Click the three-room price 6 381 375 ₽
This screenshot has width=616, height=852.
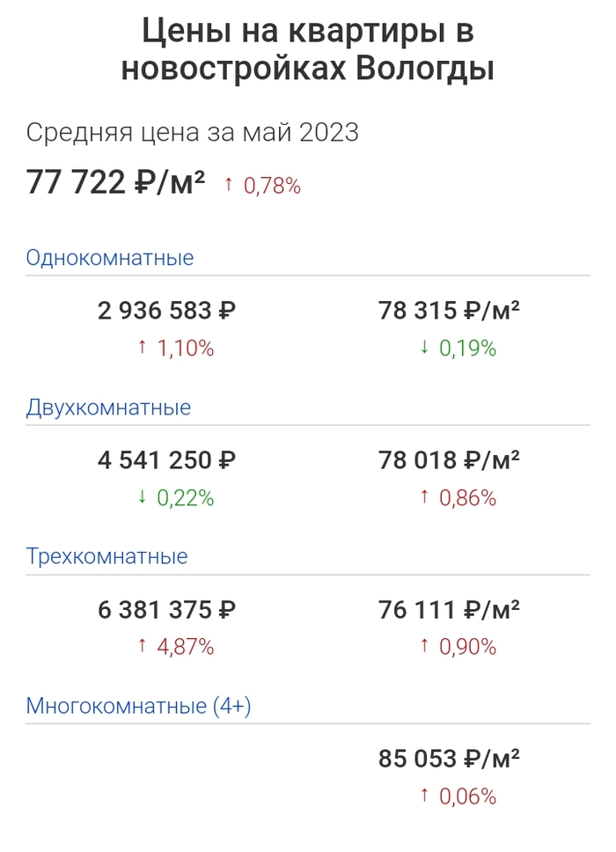coord(167,609)
